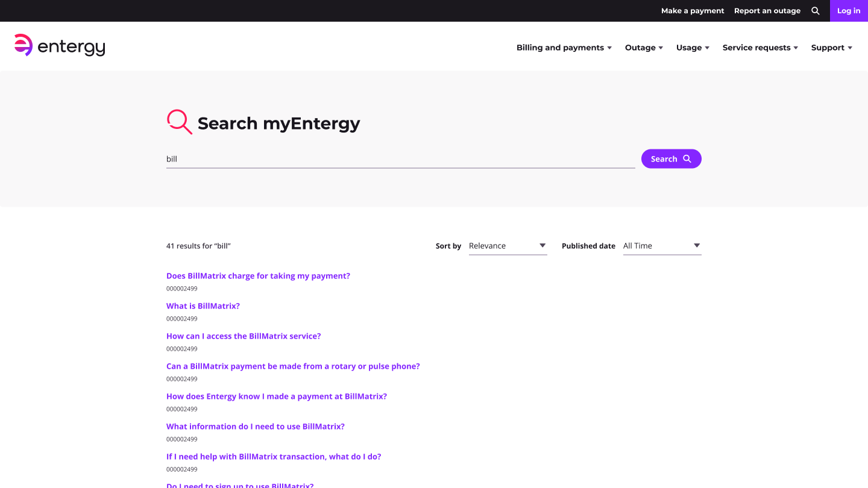
Task: Focus the search field containing "bill"
Action: (x=401, y=159)
